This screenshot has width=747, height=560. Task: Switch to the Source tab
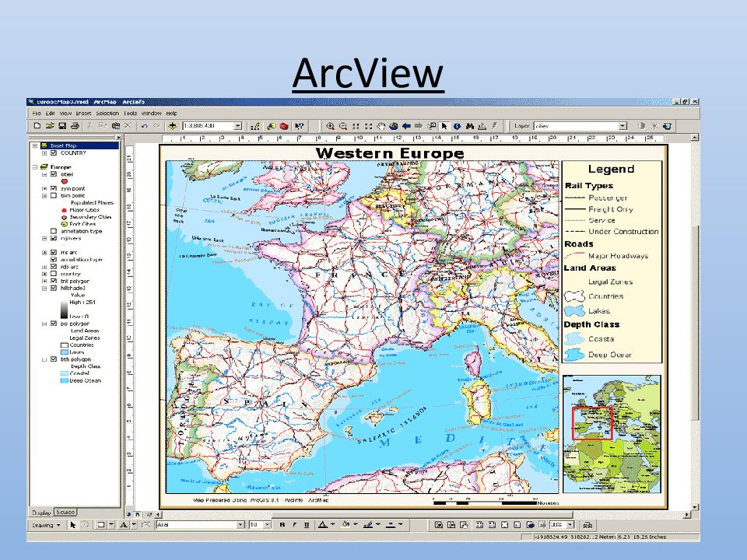point(65,513)
